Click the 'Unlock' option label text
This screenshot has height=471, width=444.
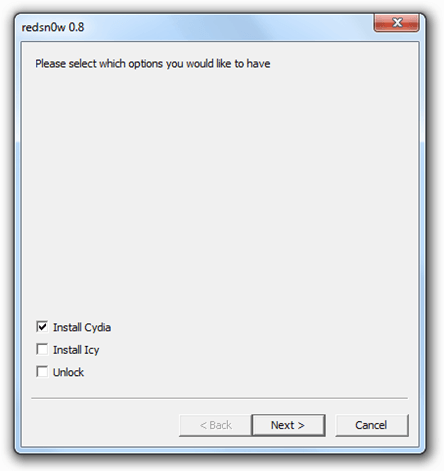[x=68, y=372]
